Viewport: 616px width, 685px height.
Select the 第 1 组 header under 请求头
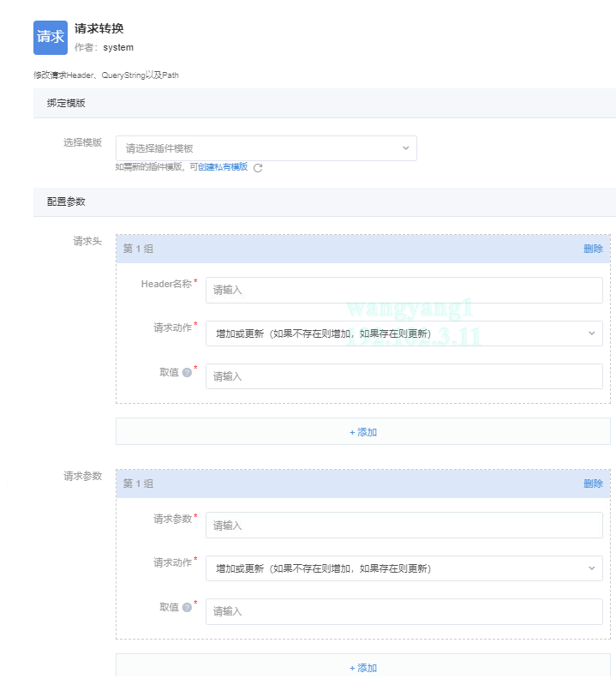tap(139, 249)
